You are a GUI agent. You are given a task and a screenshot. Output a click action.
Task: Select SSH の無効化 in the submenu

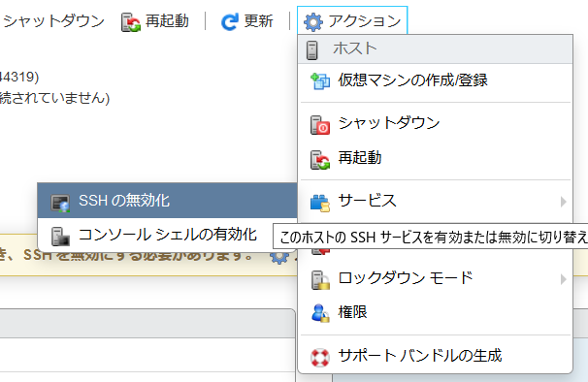tap(167, 201)
